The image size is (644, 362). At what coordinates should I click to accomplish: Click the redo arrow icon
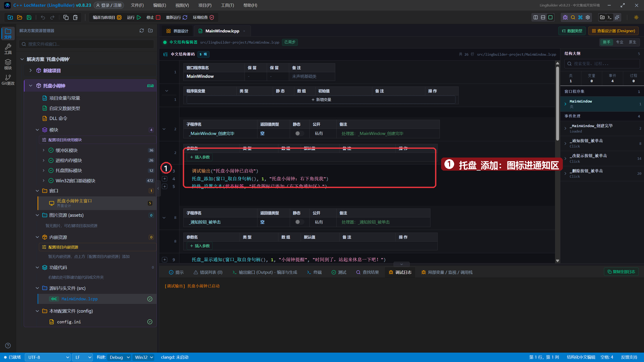52,17
